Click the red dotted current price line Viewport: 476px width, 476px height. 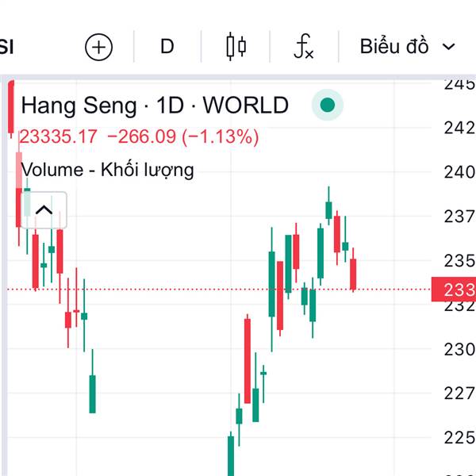pos(219,290)
